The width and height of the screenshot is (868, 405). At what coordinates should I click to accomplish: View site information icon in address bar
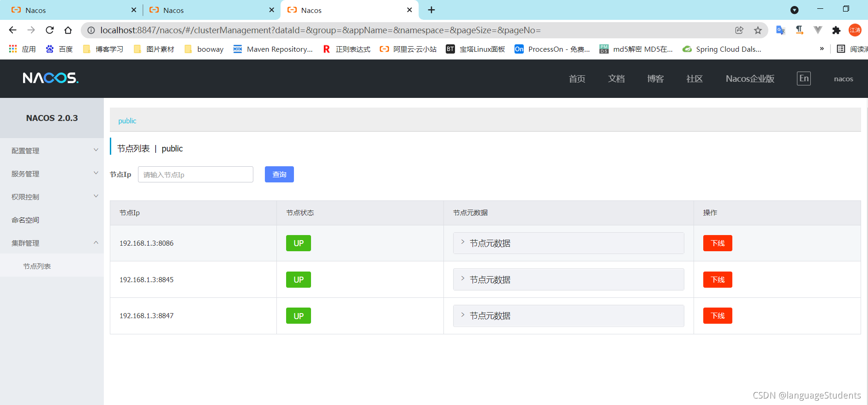click(91, 30)
